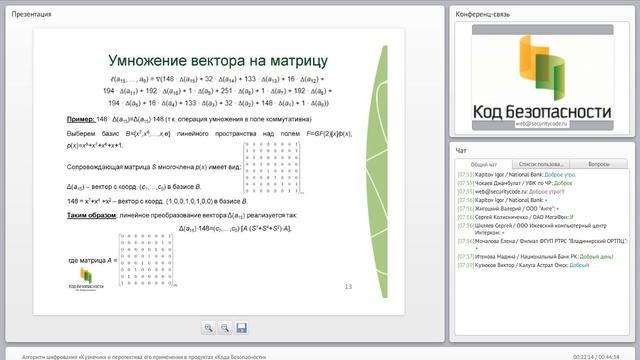Image resolution: width=640 pixels, height=360 pixels.
Task: Select the Кузюков Виктор chat message
Action: pos(523,265)
